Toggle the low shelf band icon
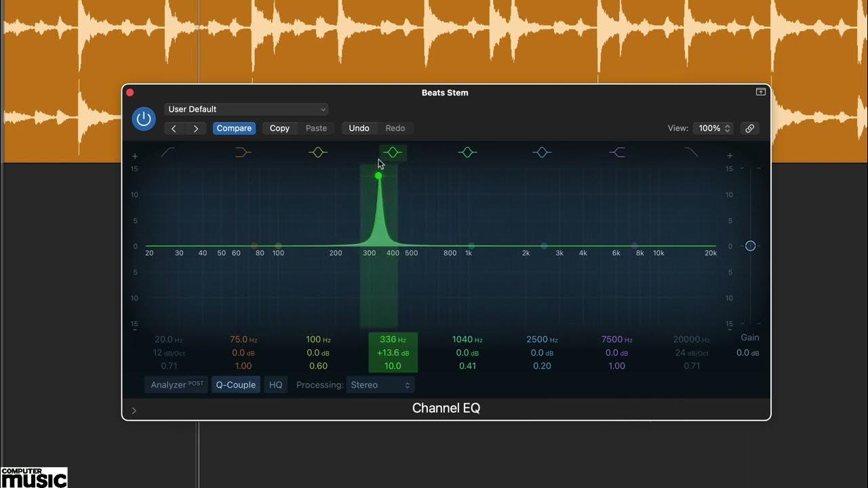This screenshot has width=868, height=488. [243, 152]
